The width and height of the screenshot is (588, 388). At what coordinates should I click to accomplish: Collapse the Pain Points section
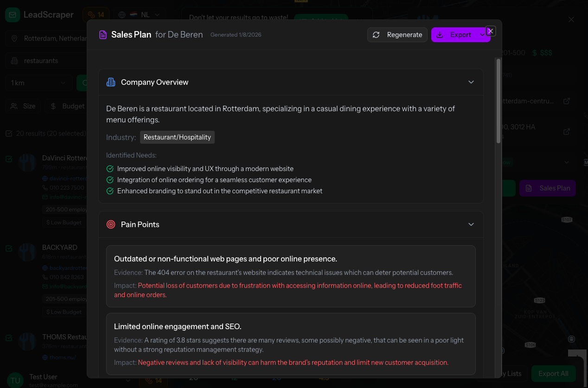pos(471,224)
